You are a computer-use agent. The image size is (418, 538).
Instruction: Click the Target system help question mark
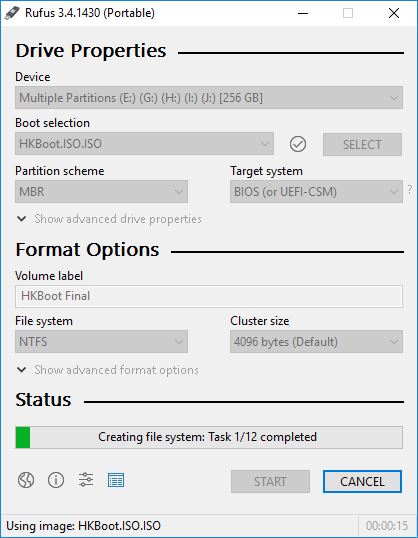(410, 189)
